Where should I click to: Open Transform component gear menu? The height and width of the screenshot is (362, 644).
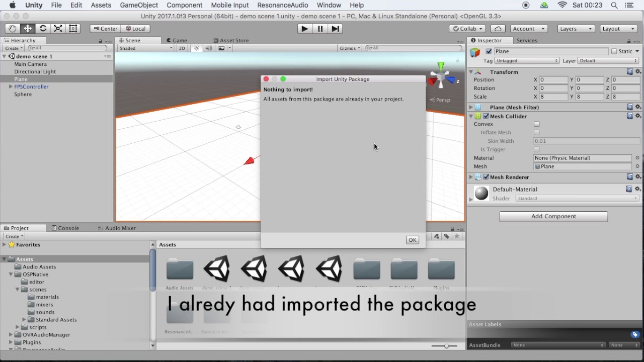(x=638, y=72)
